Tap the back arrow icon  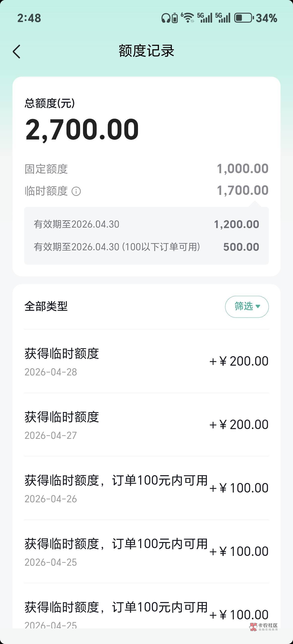tap(17, 52)
